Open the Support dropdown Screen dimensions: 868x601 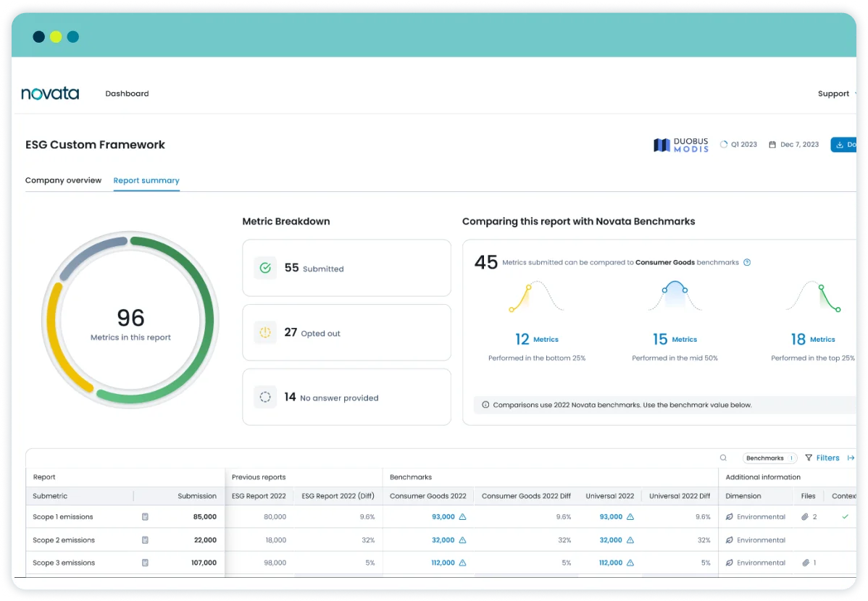click(x=836, y=93)
